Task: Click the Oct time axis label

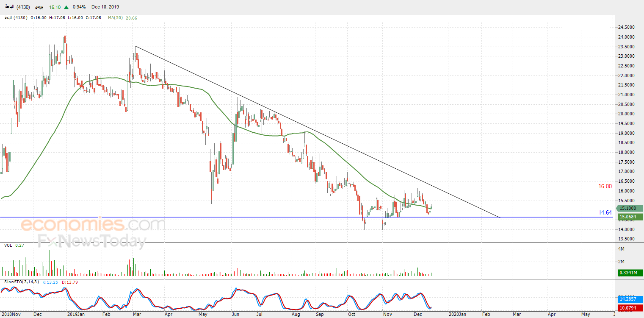Action: point(351,314)
